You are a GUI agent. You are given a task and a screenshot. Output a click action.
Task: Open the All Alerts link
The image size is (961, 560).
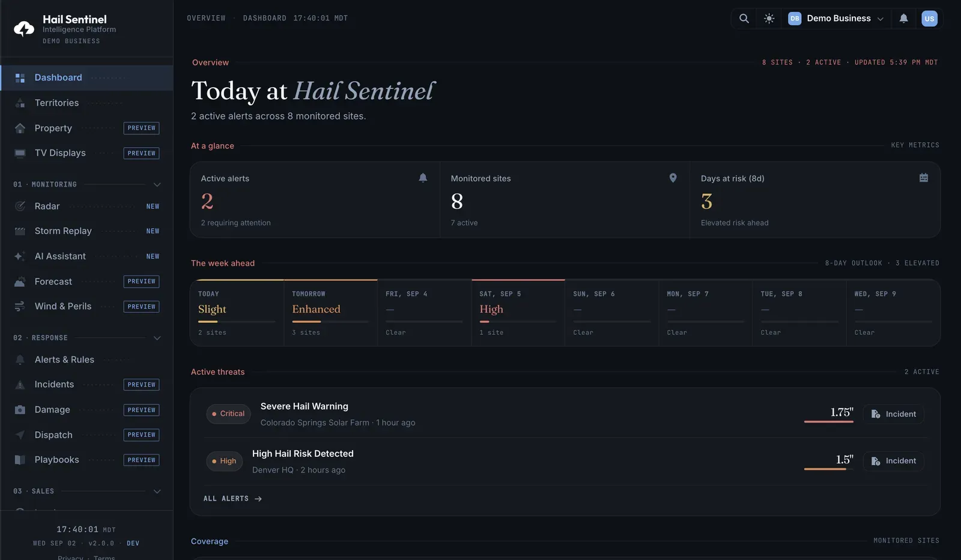(x=232, y=499)
